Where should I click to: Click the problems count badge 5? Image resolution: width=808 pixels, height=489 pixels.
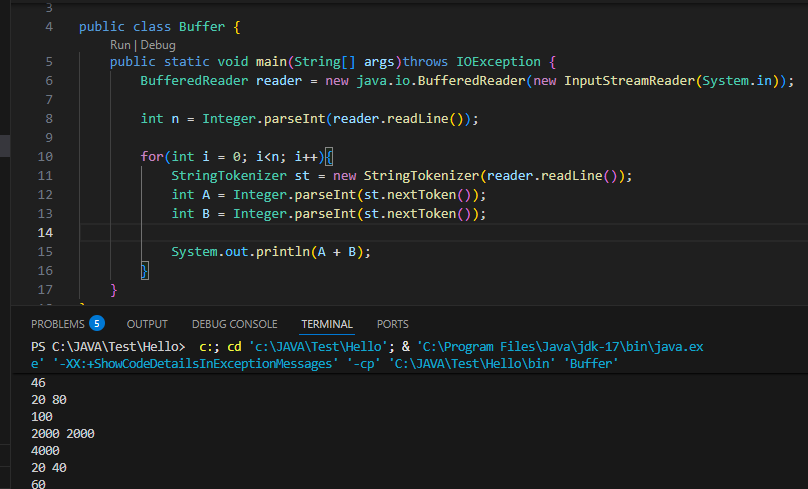tap(97, 324)
